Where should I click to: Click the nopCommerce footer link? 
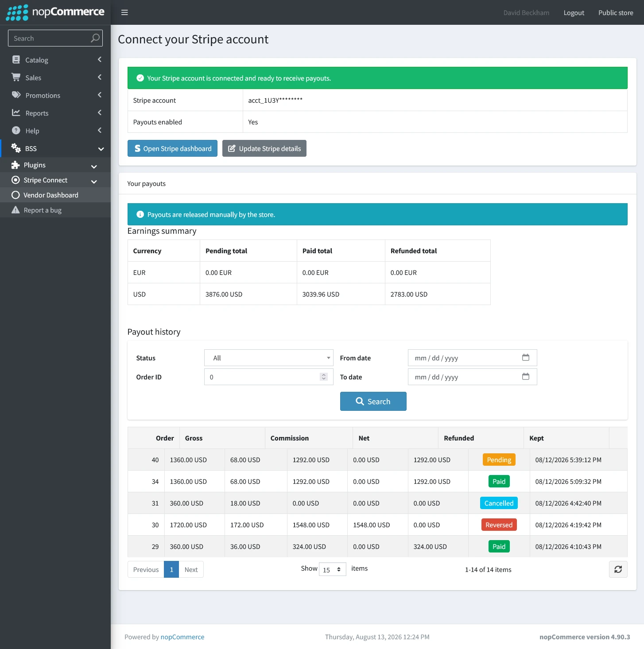point(182,637)
